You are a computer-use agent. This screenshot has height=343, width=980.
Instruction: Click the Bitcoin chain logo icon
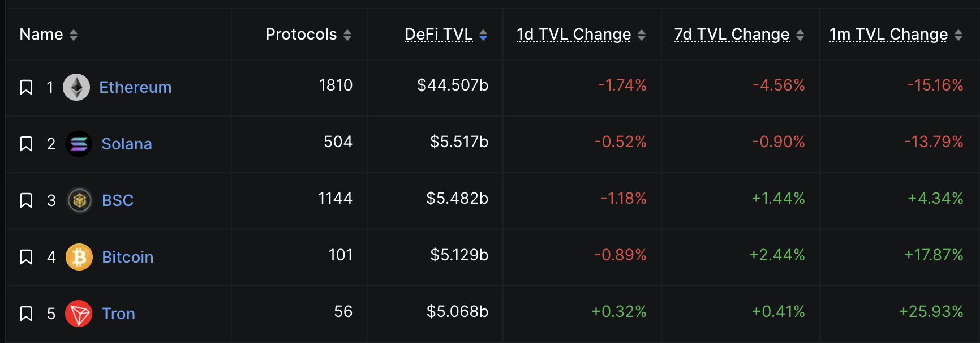[79, 257]
